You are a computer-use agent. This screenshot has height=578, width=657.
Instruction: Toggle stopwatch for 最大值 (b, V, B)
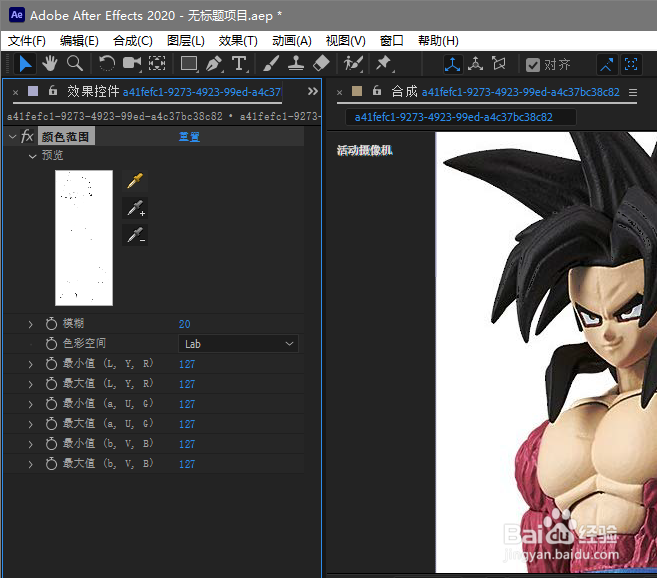coord(51,464)
